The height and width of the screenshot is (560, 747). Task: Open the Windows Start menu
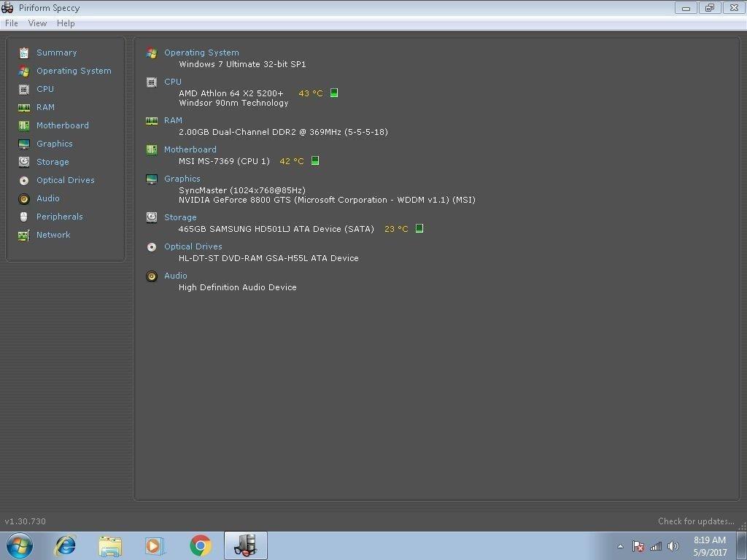[20, 545]
